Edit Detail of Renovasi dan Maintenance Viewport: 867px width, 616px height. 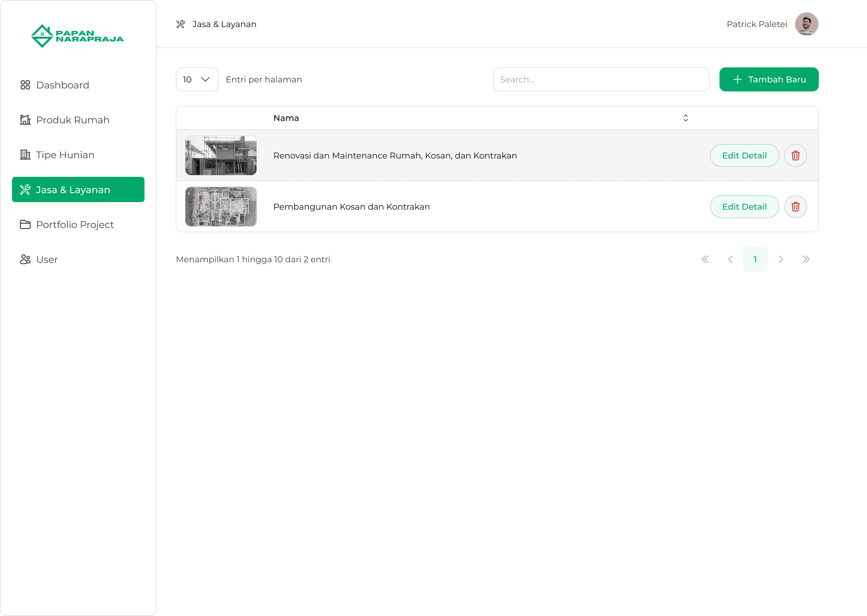click(x=744, y=156)
